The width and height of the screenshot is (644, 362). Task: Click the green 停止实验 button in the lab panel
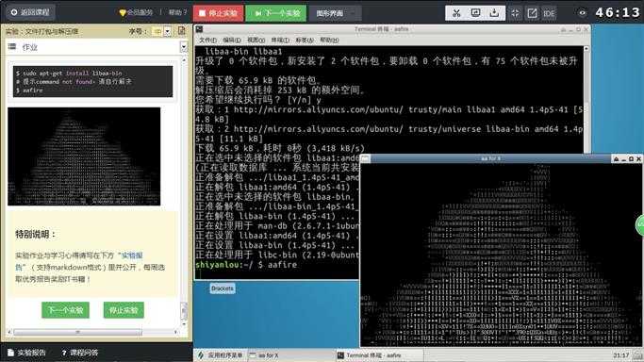pyautogui.click(x=124, y=310)
